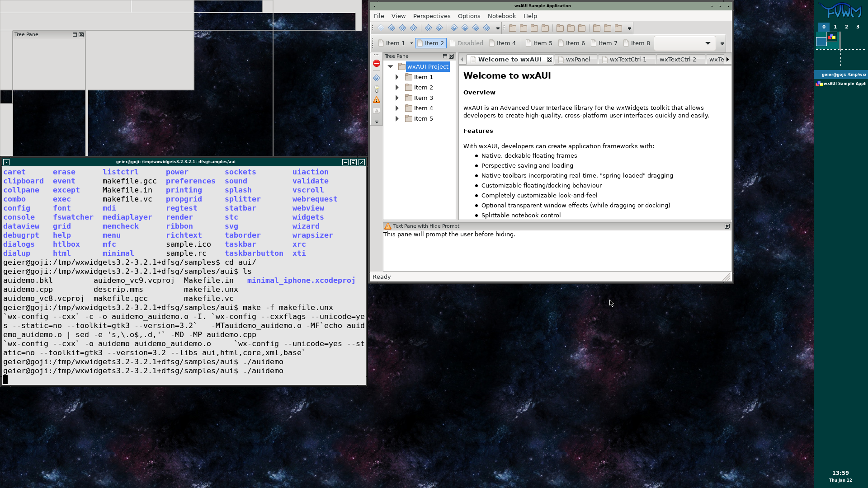Collapse the wxAUI Project tree node

391,66
